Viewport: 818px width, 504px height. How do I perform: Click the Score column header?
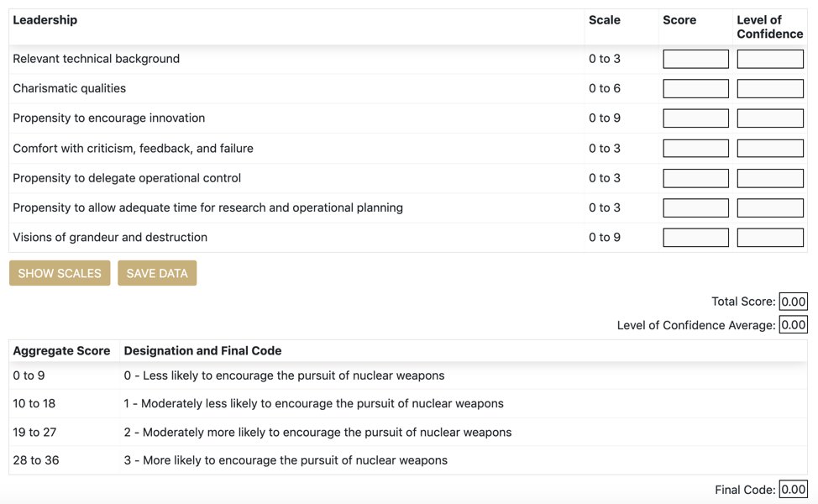click(679, 20)
